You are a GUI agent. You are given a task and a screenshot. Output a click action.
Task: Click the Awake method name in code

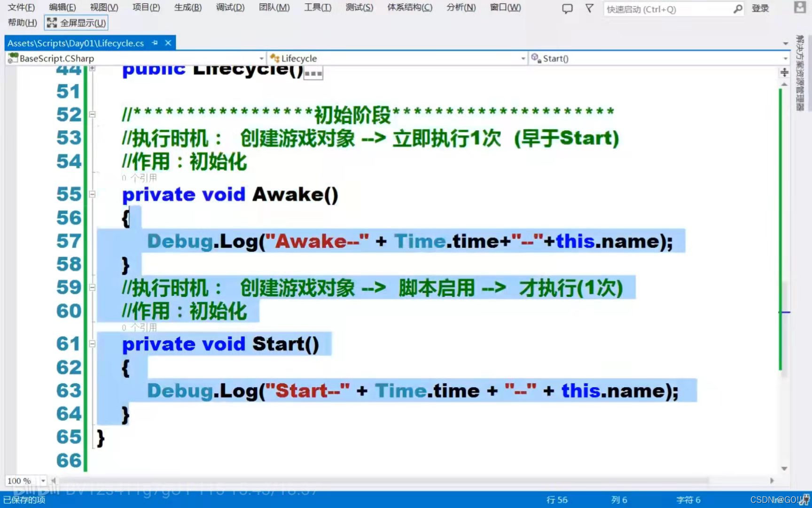coord(288,194)
